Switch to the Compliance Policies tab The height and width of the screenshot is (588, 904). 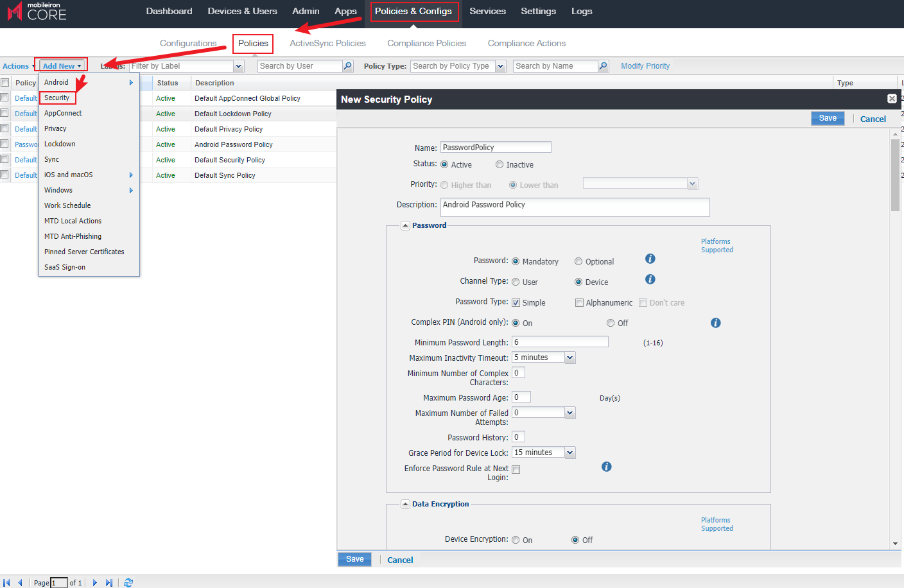(x=426, y=43)
